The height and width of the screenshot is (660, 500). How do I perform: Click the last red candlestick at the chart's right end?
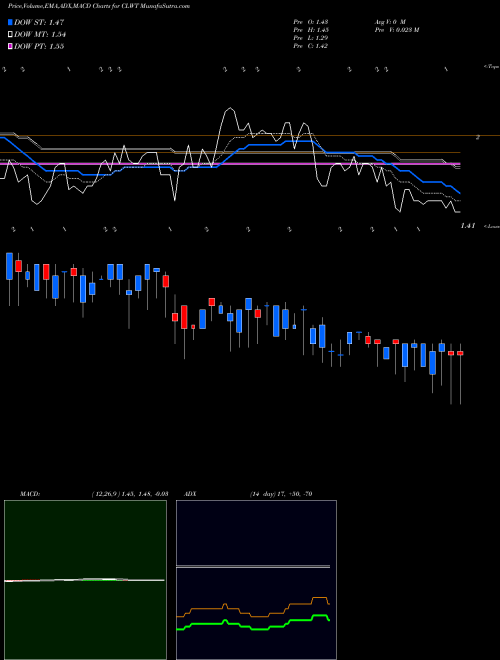tap(460, 353)
